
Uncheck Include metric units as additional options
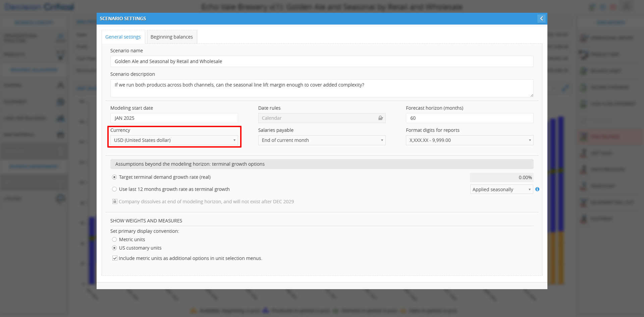tap(115, 258)
